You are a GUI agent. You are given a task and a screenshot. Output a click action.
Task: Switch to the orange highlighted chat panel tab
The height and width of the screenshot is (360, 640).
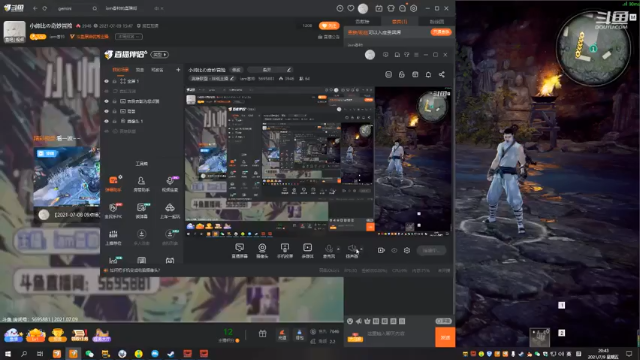click(x=399, y=22)
